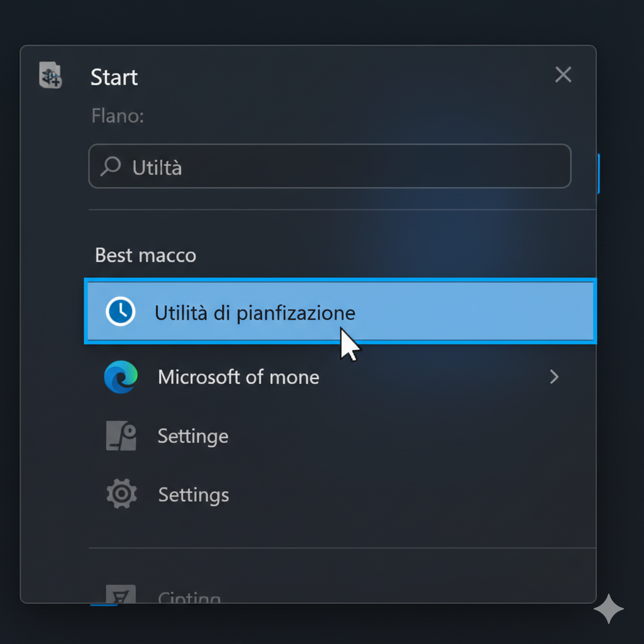Click the gear icon beside Settings
The width and height of the screenshot is (644, 644).
[121, 494]
